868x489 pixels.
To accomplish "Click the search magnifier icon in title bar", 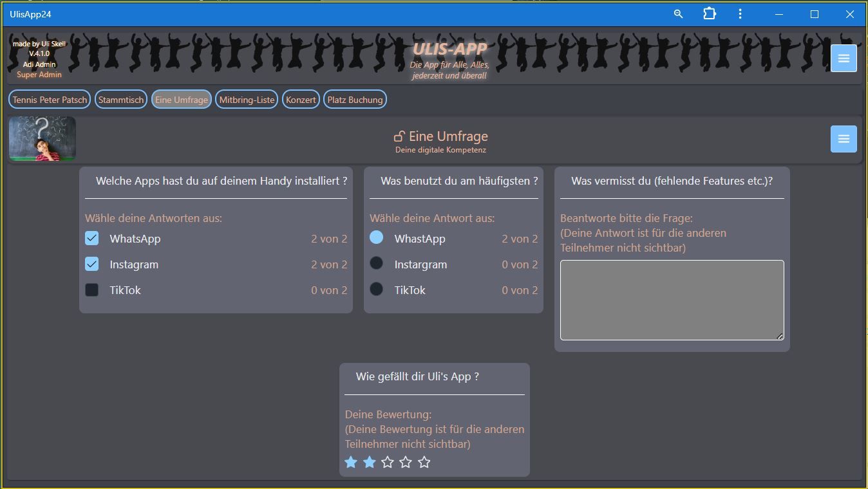I will 678,14.
